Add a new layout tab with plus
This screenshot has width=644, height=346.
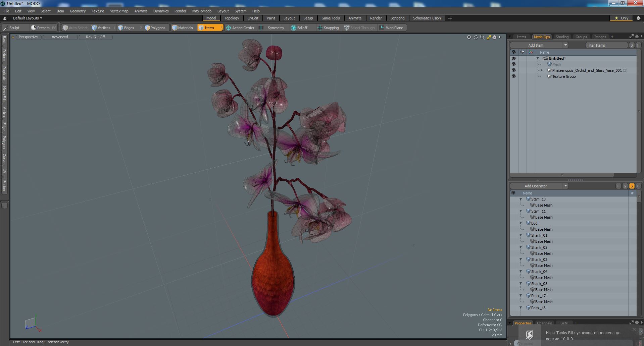450,18
